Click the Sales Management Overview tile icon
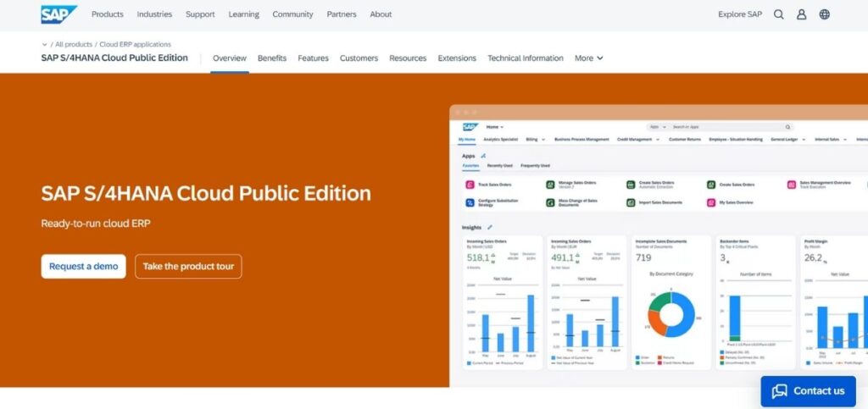 (791, 185)
